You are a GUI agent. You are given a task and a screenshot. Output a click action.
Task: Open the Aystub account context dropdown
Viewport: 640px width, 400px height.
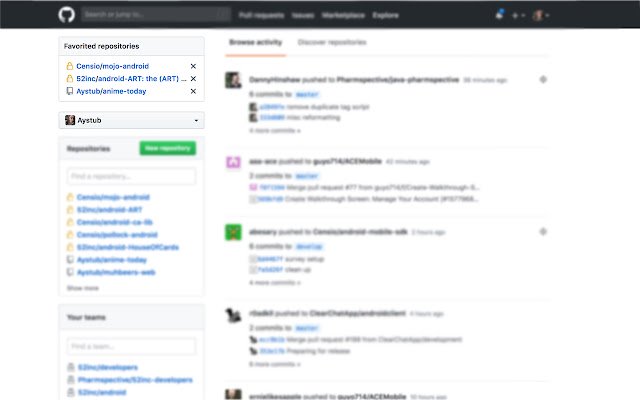(131, 120)
